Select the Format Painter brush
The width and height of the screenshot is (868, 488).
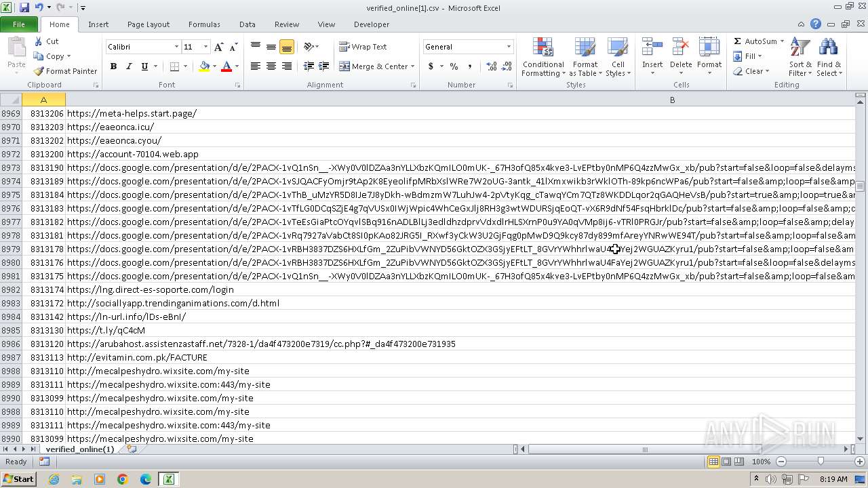tap(39, 71)
